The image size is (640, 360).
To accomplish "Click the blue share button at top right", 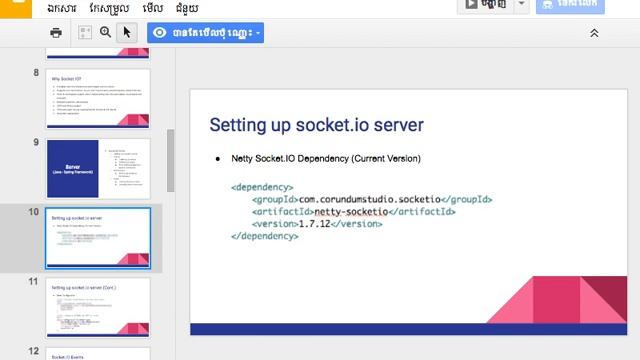I will (x=570, y=5).
